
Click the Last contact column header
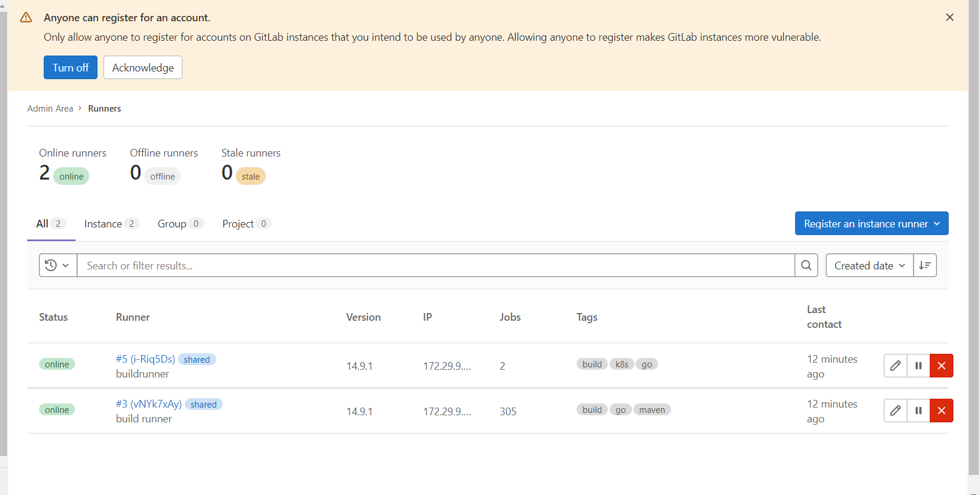click(x=824, y=317)
